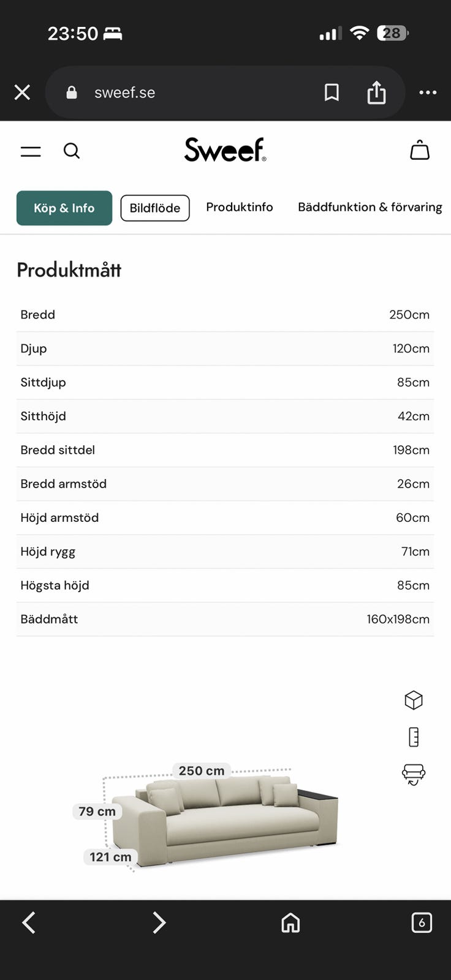Screen dimensions: 451x980
Task: Navigate forward with the right chevron
Action: point(159,922)
